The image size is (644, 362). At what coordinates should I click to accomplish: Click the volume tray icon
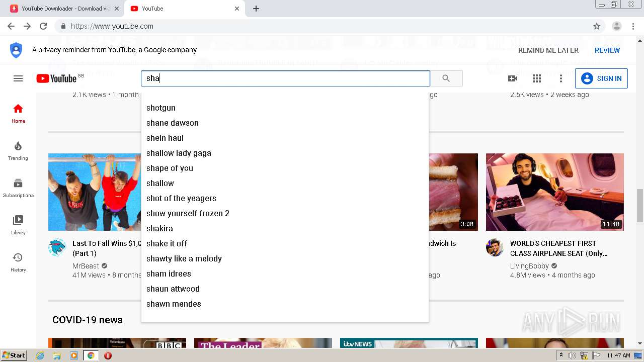[x=572, y=355]
